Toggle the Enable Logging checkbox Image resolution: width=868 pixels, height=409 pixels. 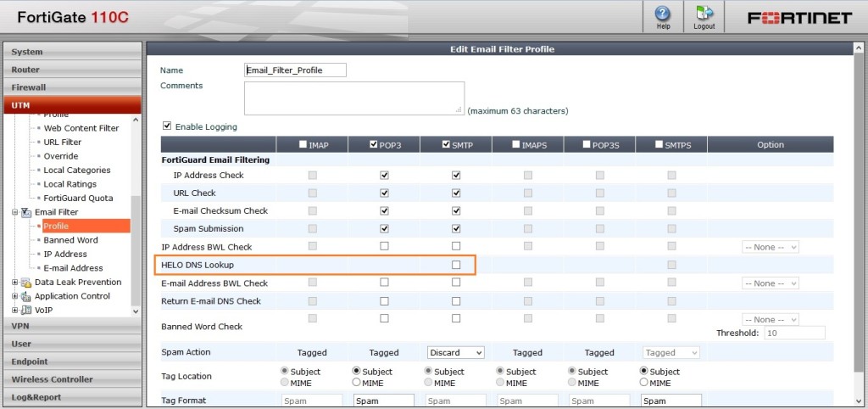click(x=167, y=126)
